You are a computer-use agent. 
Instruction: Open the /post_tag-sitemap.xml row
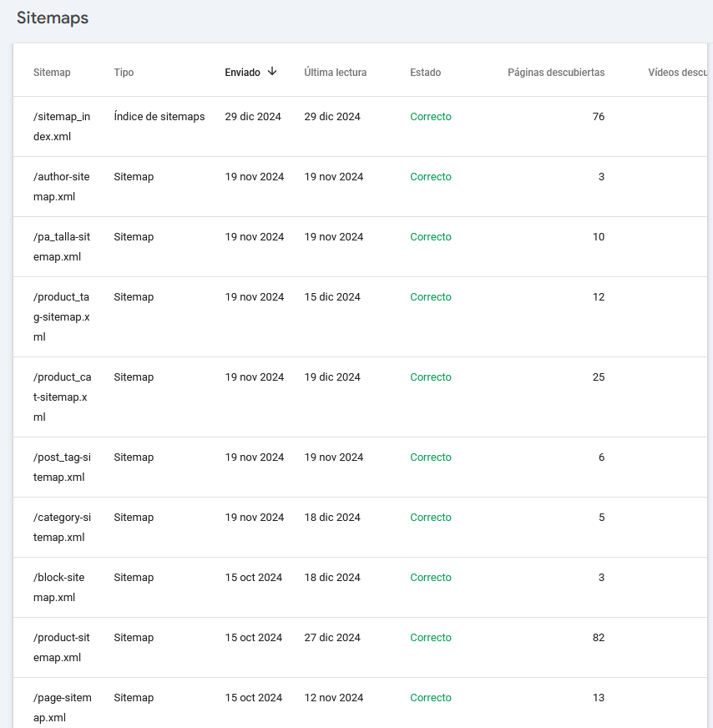click(x=360, y=468)
